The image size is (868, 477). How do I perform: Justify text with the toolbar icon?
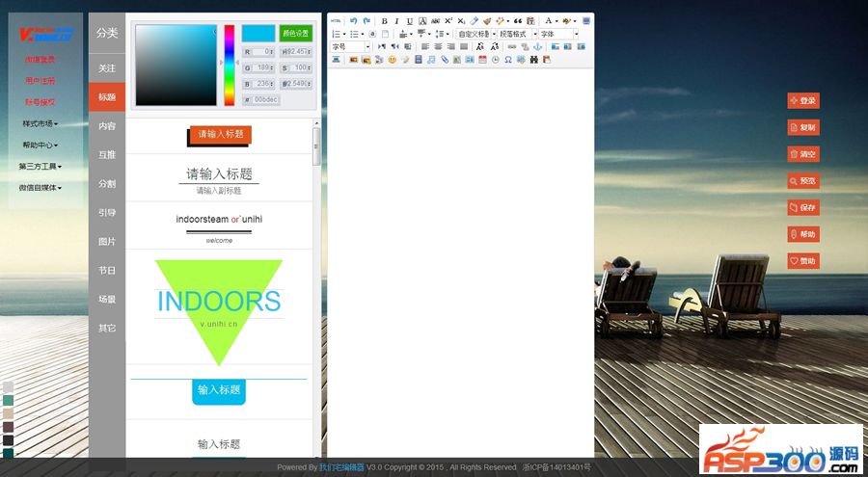click(464, 46)
